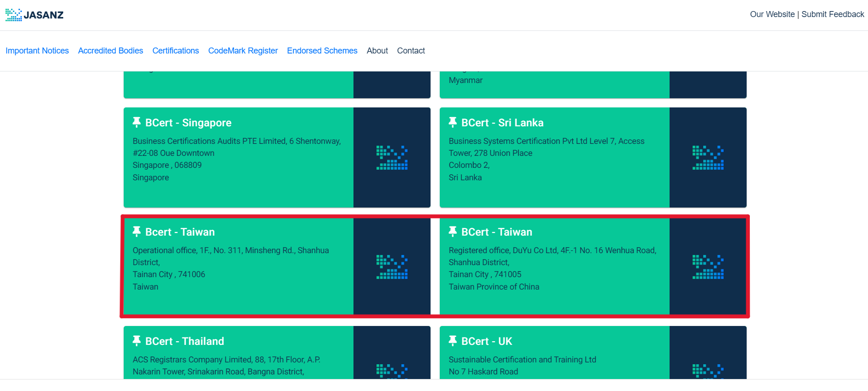Select 'Registered office, DuYu Co Ltd' line
868x391 pixels.
click(x=552, y=250)
